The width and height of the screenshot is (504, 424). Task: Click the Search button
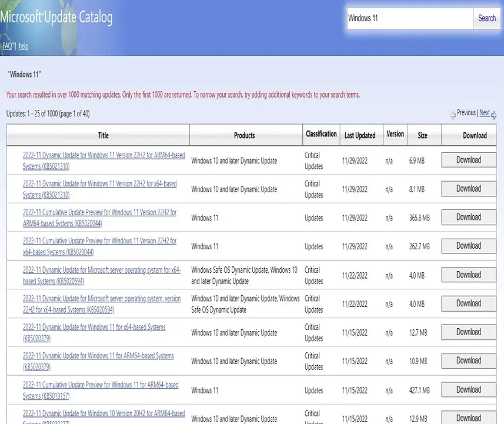pyautogui.click(x=486, y=18)
